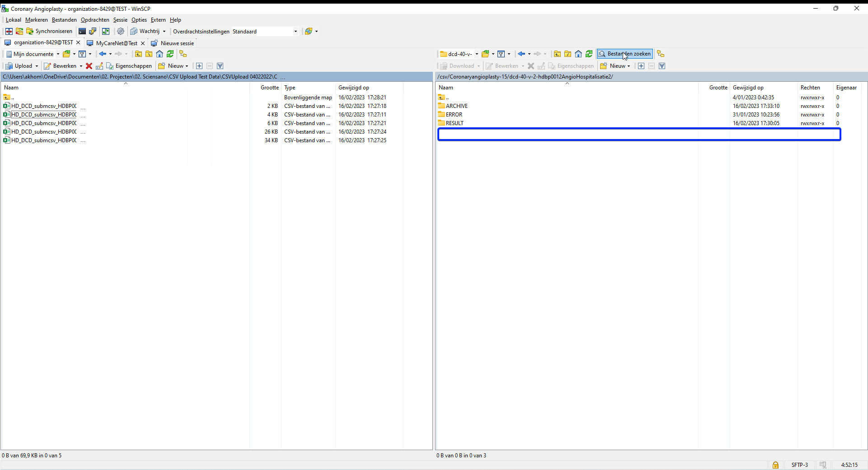Open the terminal console icon in toolbar
Screen dimensions: 868x470
point(82,31)
